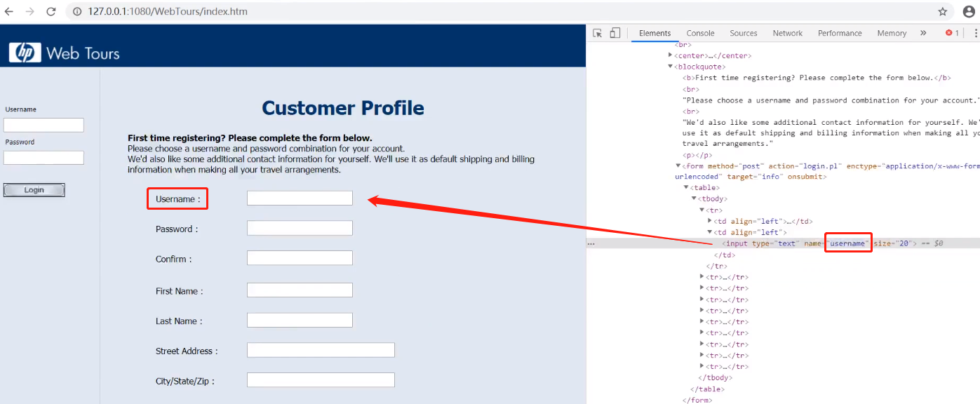Open the Performance tab
The image size is (980, 404).
coord(840,33)
